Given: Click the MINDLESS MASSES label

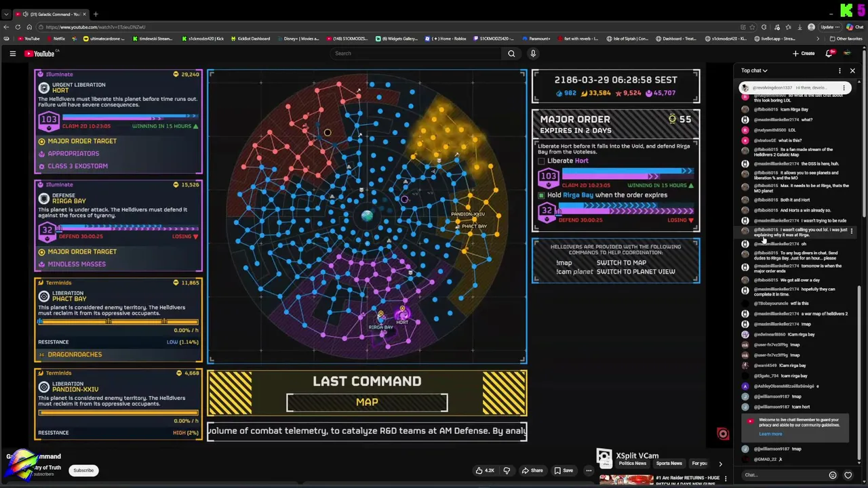Looking at the screenshot, I should click(77, 264).
